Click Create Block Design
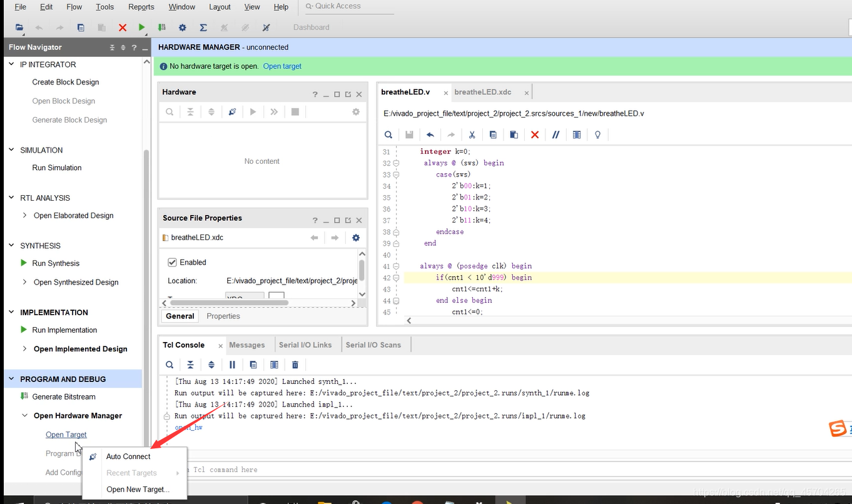The height and width of the screenshot is (504, 852). [66, 82]
